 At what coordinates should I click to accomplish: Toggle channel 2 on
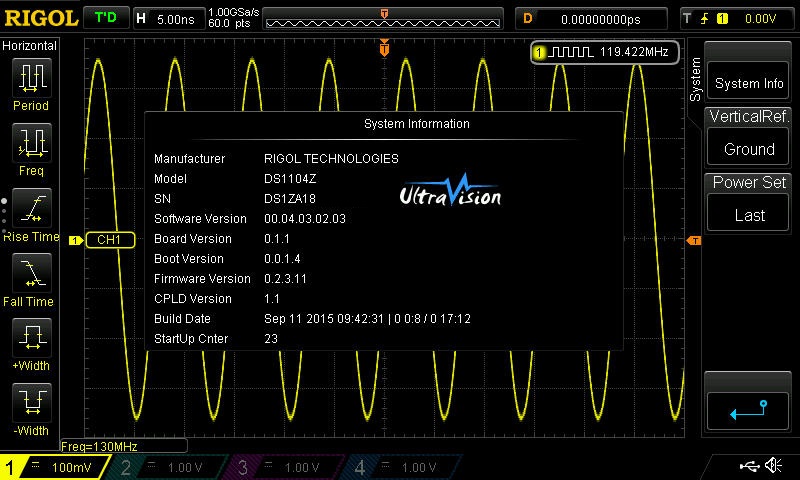pyautogui.click(x=169, y=467)
